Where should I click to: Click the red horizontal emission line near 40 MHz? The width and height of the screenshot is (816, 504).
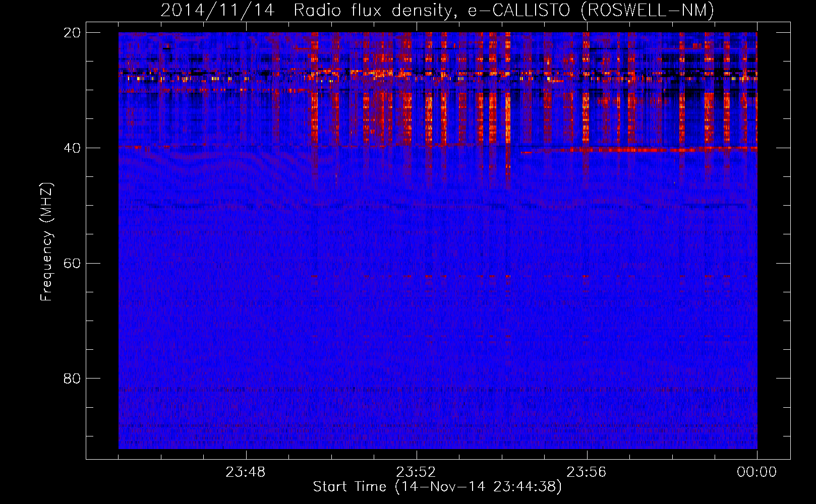coord(639,150)
